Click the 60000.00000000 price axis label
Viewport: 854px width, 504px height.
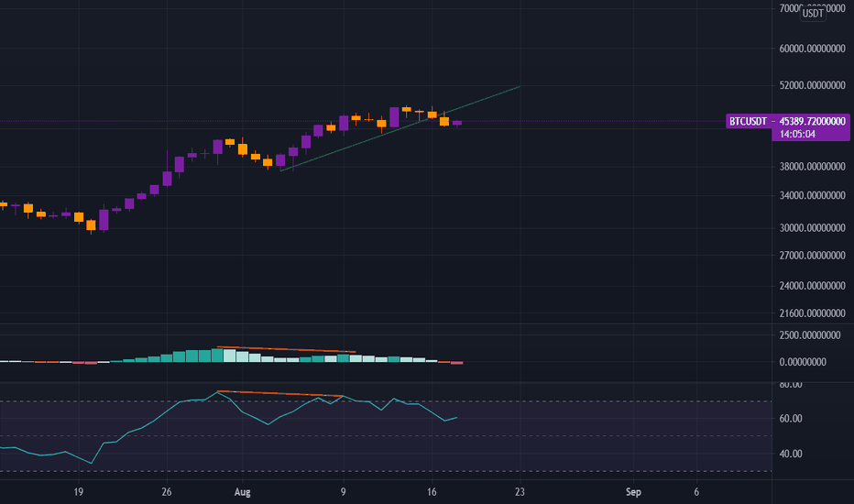[812, 49]
